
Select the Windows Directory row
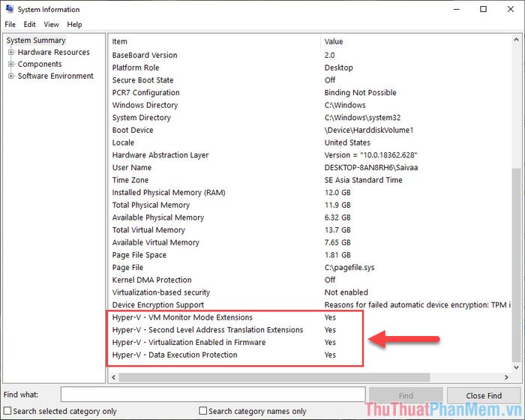(x=311, y=105)
